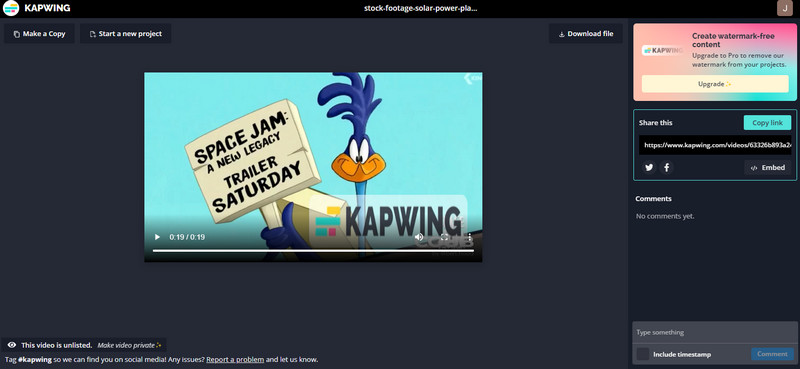Seek on the video progress bar

coord(313,251)
